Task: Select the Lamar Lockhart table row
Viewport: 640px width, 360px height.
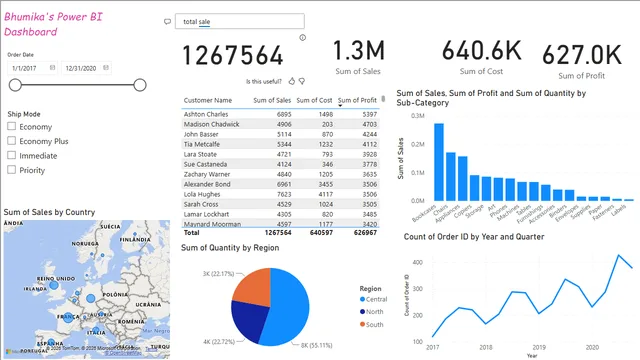Action: point(280,214)
